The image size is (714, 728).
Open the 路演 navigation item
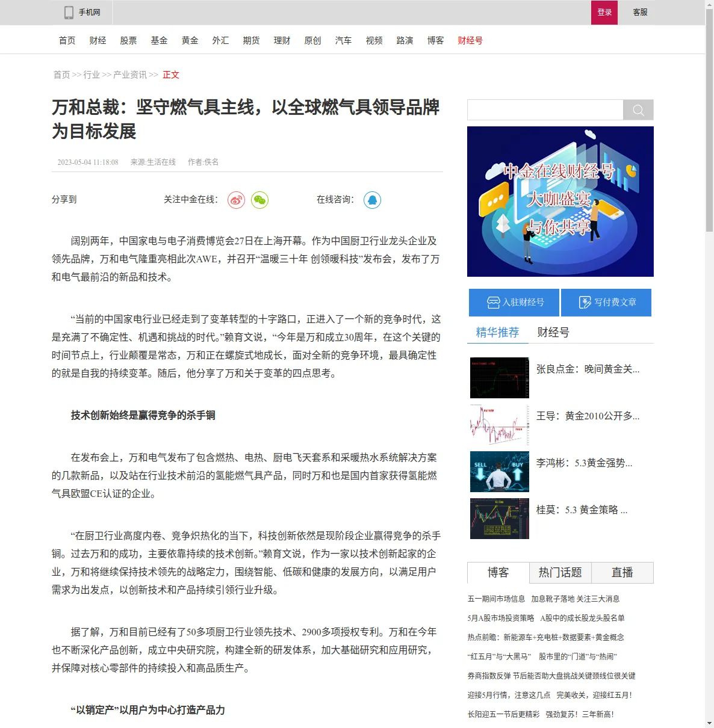[x=405, y=40]
